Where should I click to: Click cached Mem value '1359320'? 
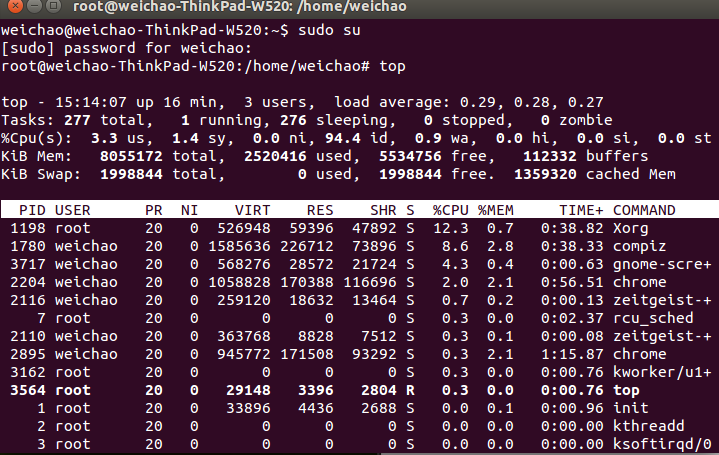[545, 174]
